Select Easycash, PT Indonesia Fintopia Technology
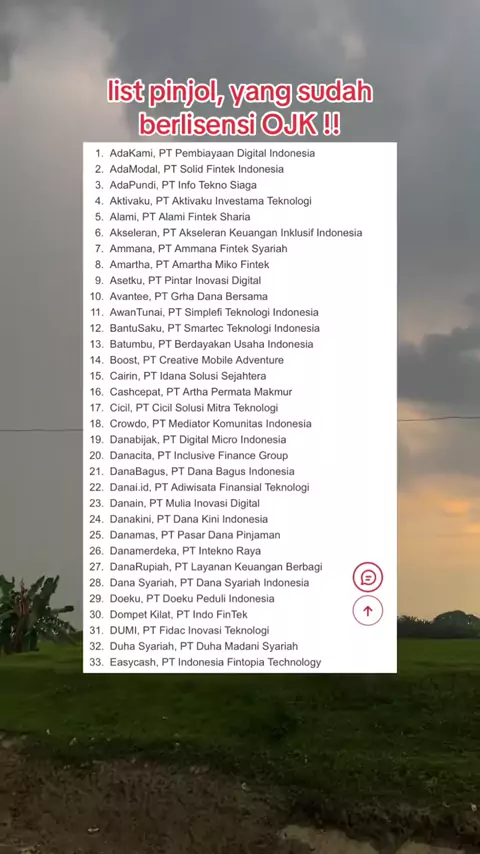 click(x=215, y=662)
